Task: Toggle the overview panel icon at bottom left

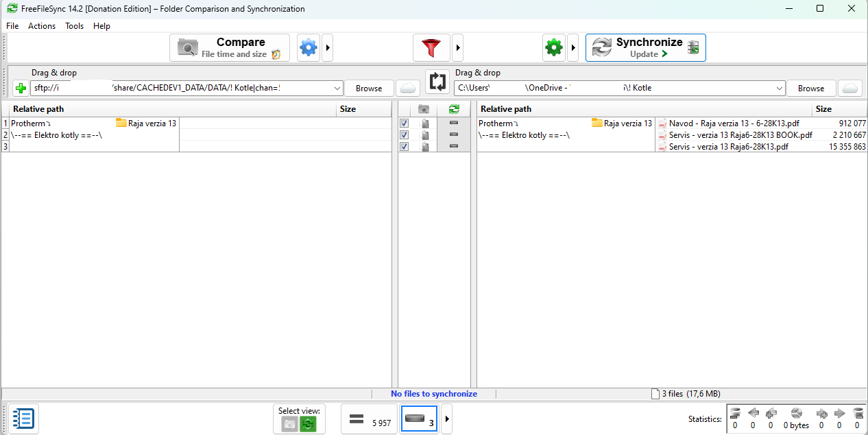Action: [23, 419]
